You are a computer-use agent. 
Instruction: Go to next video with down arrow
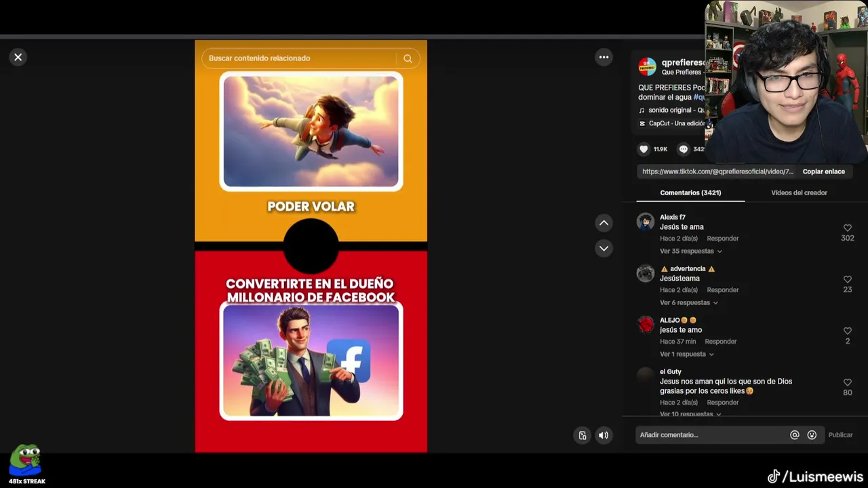pyautogui.click(x=604, y=248)
